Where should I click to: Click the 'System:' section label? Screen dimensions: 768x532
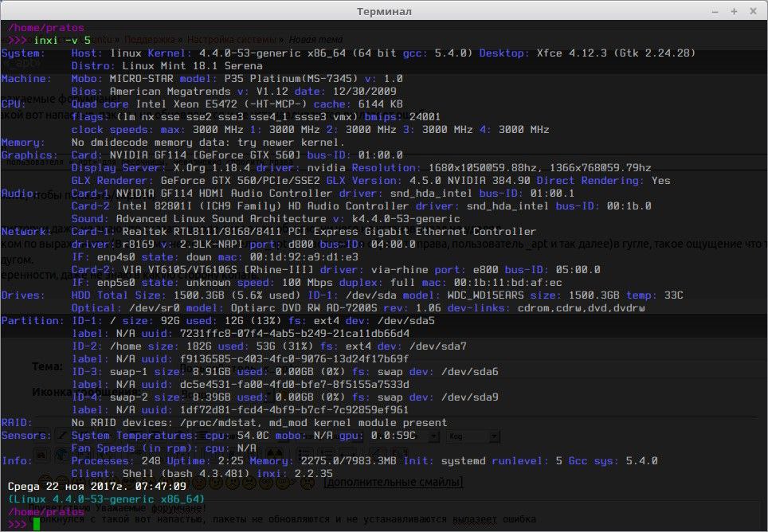[23, 53]
